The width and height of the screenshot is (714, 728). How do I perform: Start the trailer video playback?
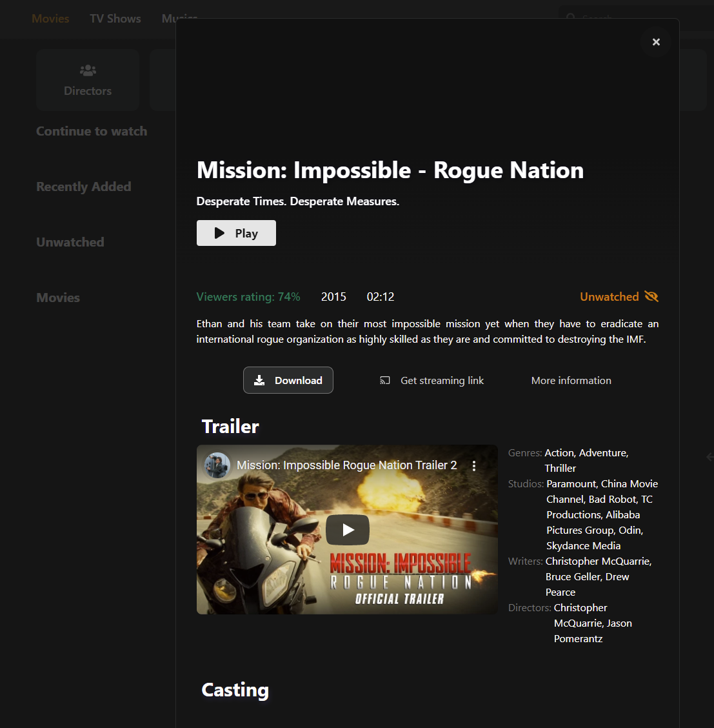click(x=348, y=530)
